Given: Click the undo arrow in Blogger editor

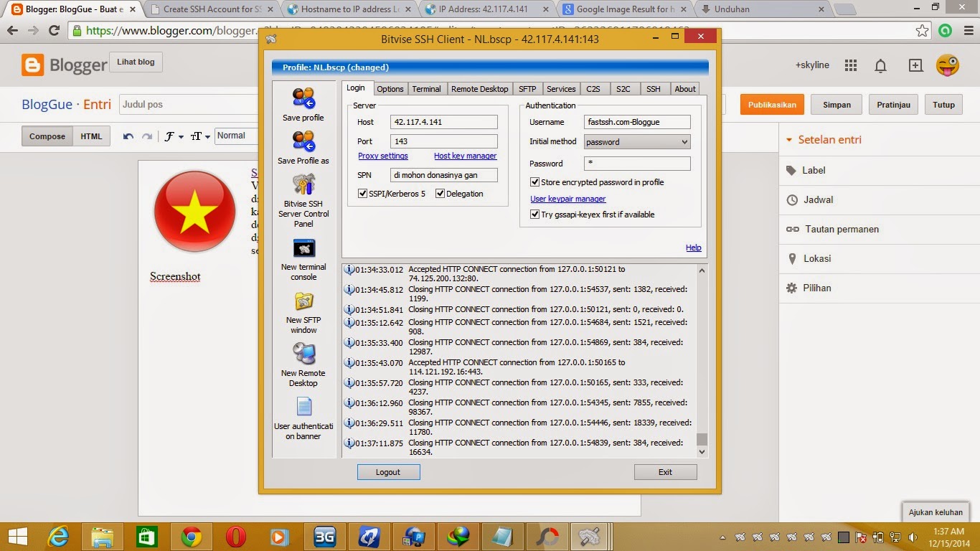Looking at the screenshot, I should point(128,136).
